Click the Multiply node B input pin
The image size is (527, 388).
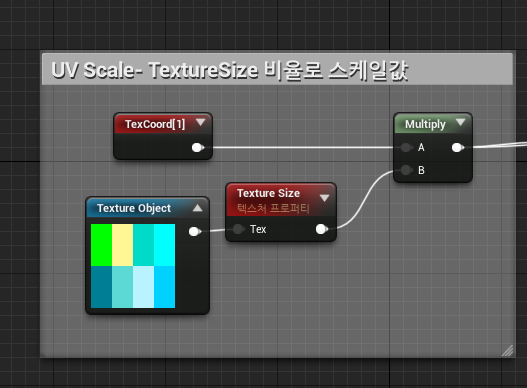(x=406, y=170)
